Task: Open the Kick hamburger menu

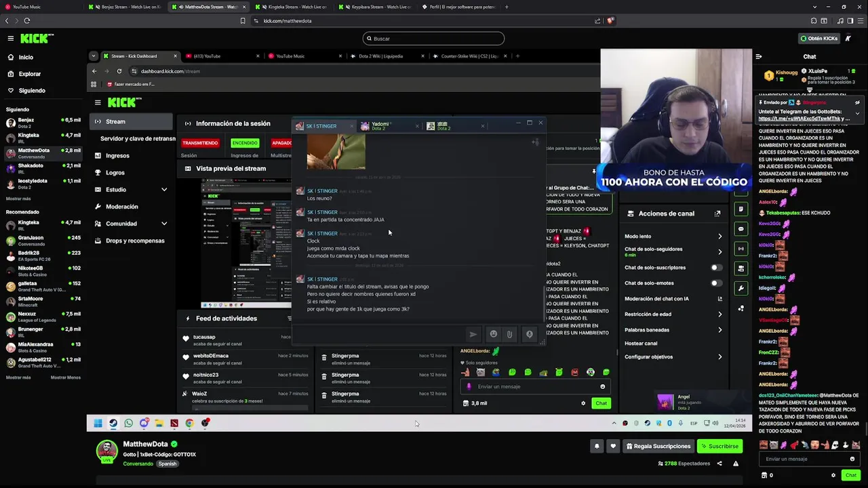Action: point(10,39)
